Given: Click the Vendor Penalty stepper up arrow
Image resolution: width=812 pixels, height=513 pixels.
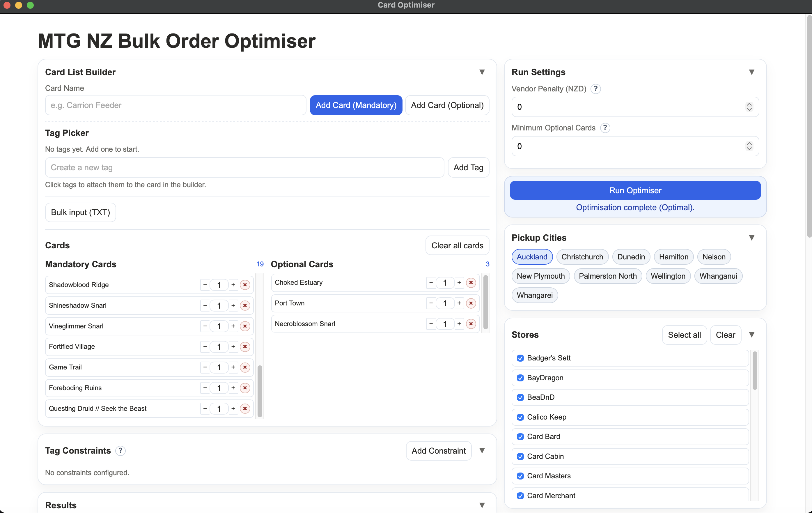Looking at the screenshot, I should coord(749,104).
